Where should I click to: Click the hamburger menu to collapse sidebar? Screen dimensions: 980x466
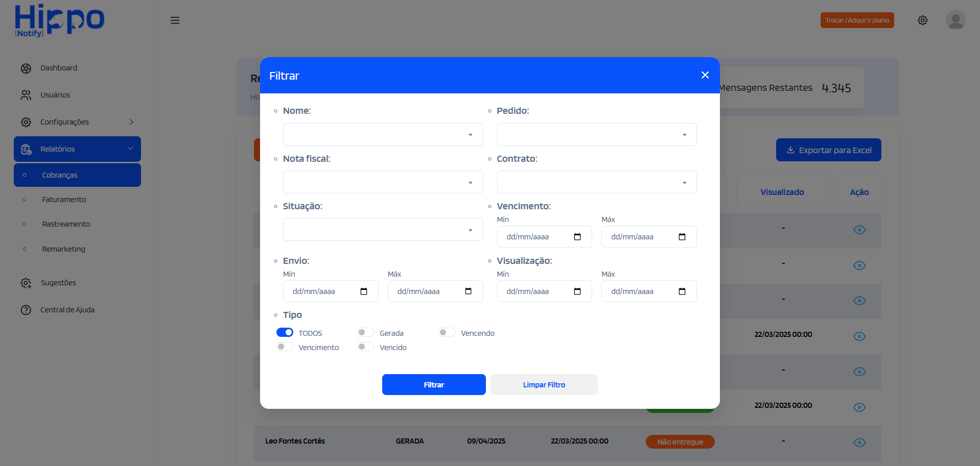pyautogui.click(x=175, y=20)
